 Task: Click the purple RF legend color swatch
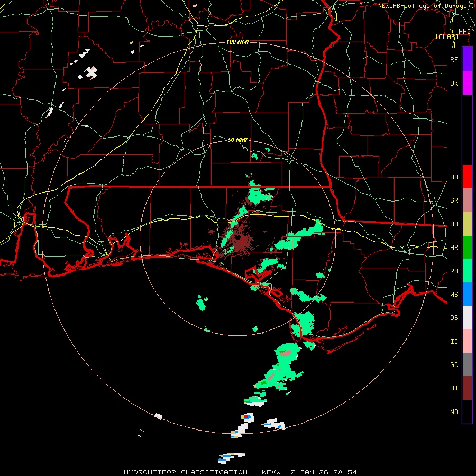point(467,59)
